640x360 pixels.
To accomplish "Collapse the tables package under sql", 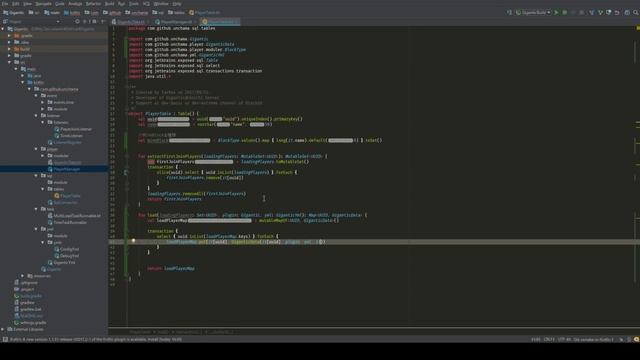I will pyautogui.click(x=43, y=189).
